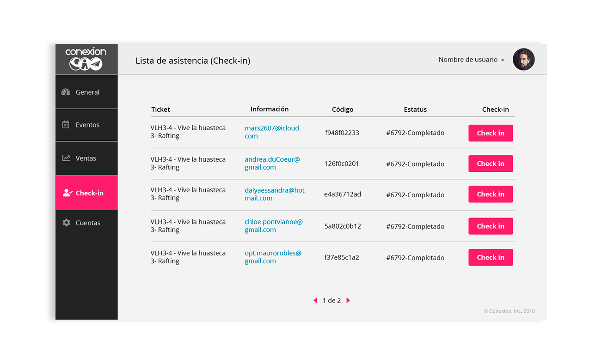Check in ticket with code f37e85c1a2

491,257
